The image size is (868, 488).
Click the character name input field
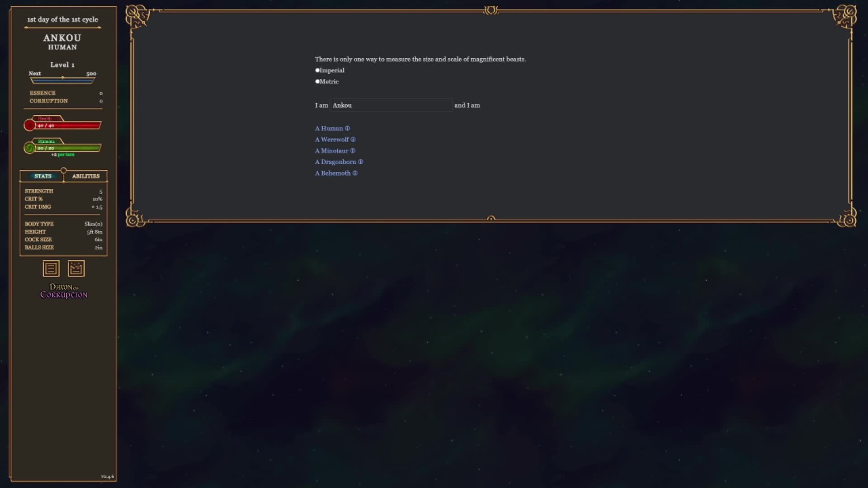[391, 105]
